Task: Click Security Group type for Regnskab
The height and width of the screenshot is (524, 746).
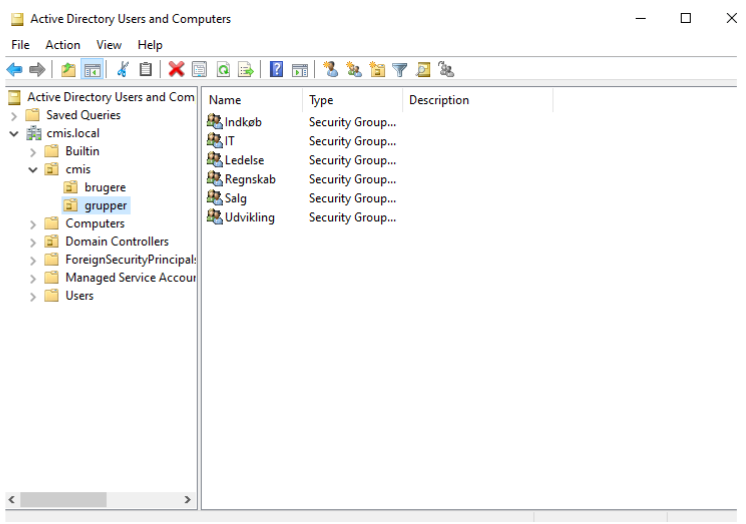Action: click(x=352, y=179)
